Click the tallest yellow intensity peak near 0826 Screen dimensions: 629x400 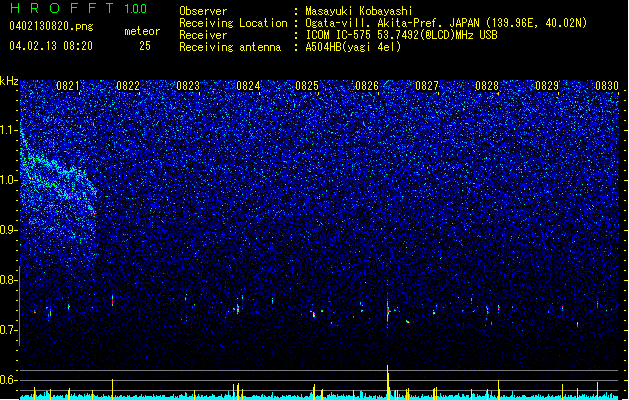point(388,382)
